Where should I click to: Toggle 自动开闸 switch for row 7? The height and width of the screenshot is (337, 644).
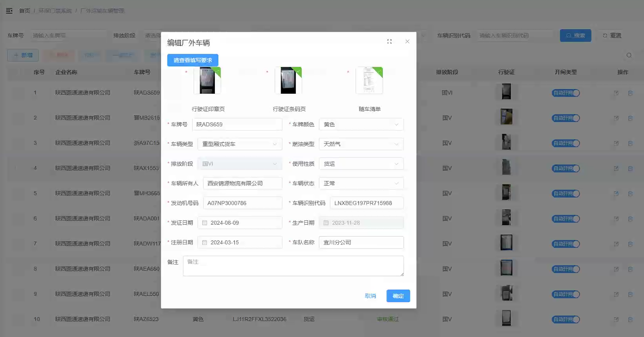click(566, 244)
